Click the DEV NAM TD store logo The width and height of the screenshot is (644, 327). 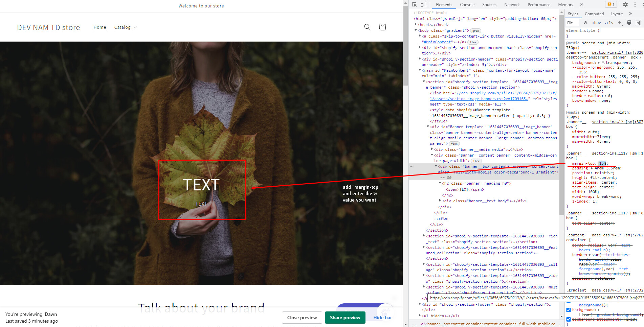pyautogui.click(x=48, y=27)
